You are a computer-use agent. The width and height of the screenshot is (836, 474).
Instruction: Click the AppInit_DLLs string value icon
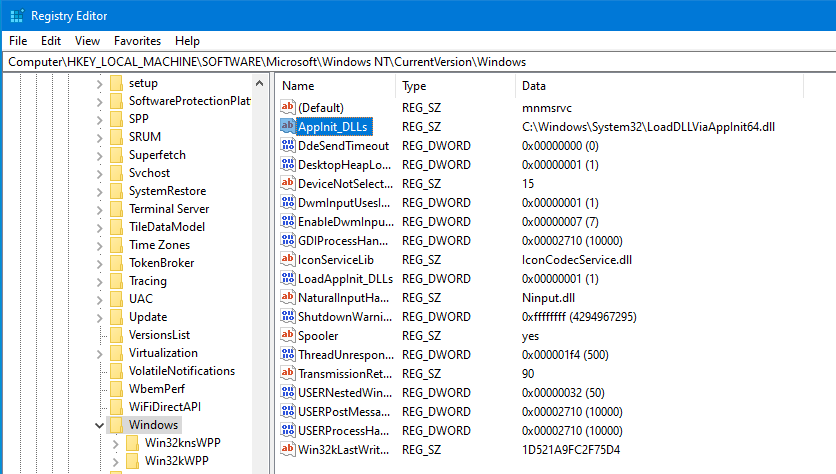288,126
